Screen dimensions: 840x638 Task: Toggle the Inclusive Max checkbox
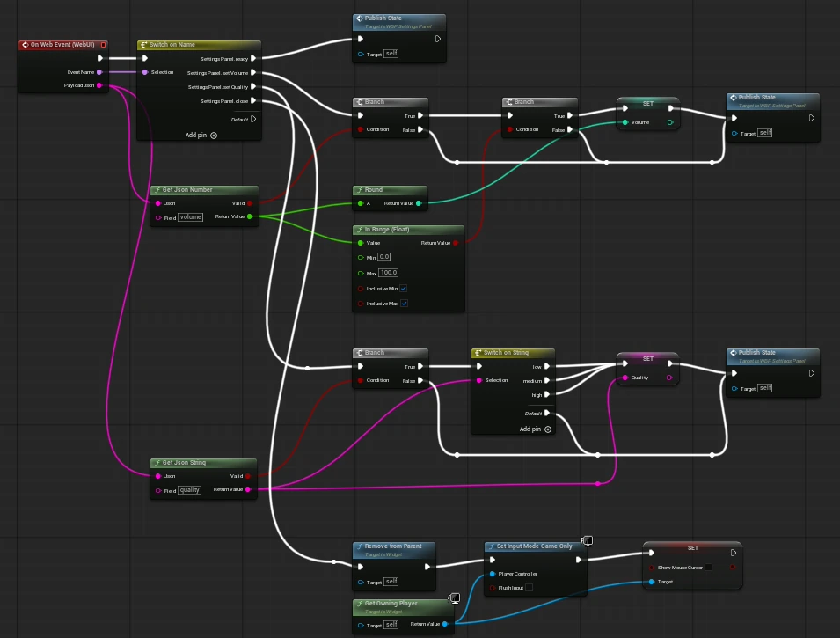coord(404,304)
